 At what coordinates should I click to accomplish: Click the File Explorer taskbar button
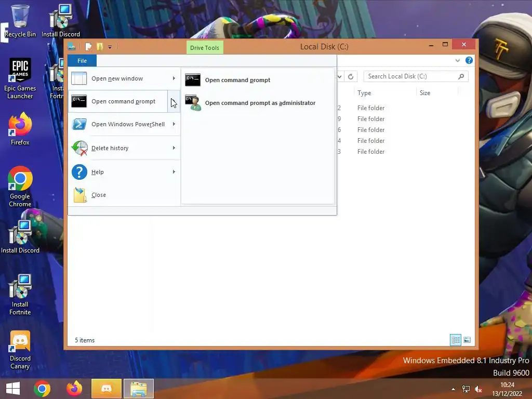138,389
